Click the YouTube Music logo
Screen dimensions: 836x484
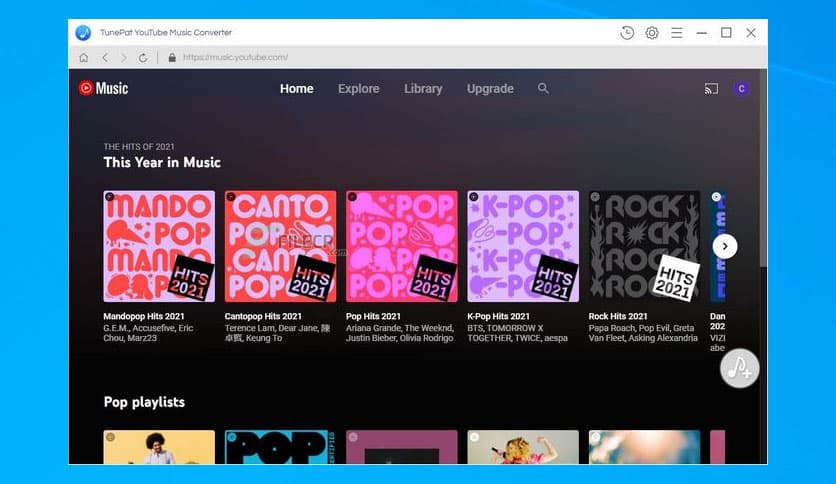(103, 88)
